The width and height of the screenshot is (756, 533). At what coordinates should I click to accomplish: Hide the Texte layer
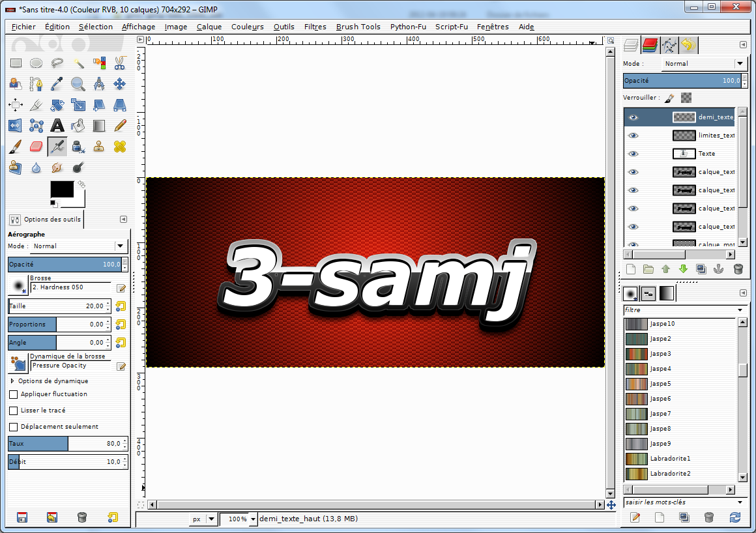click(x=633, y=154)
